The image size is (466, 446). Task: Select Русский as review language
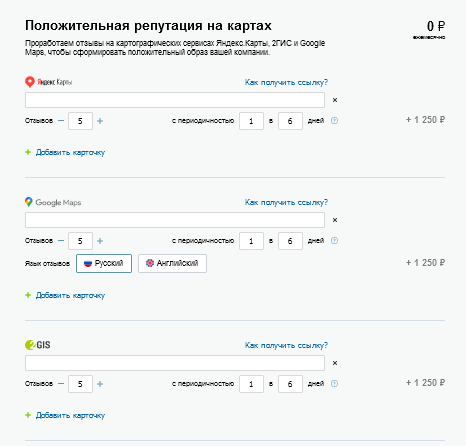104,263
